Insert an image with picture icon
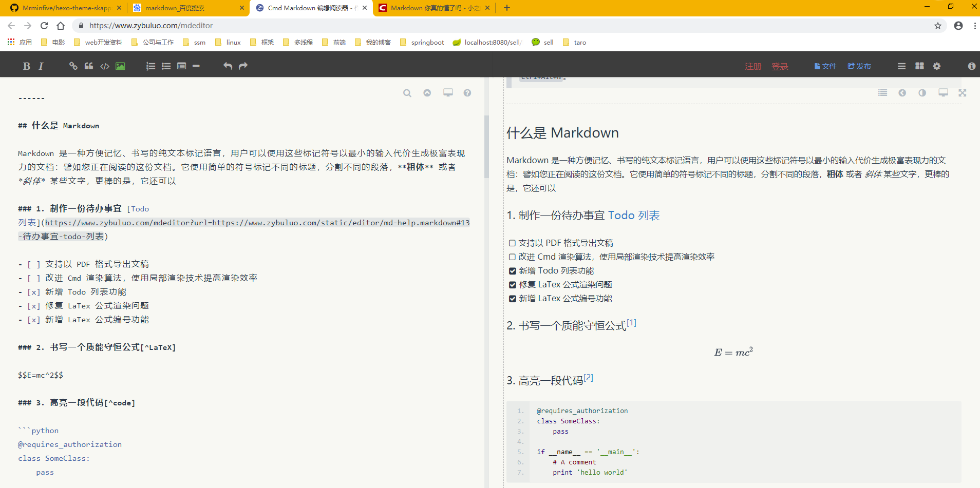Image resolution: width=980 pixels, height=488 pixels. point(120,66)
